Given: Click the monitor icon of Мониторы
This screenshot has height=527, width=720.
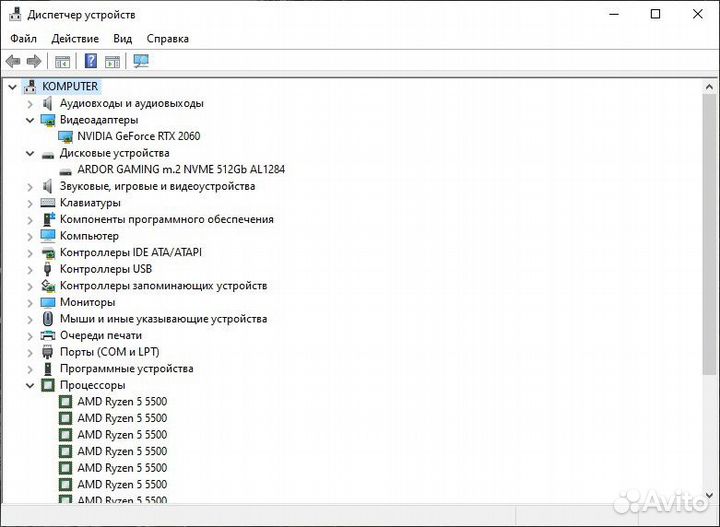Looking at the screenshot, I should pyautogui.click(x=48, y=302).
